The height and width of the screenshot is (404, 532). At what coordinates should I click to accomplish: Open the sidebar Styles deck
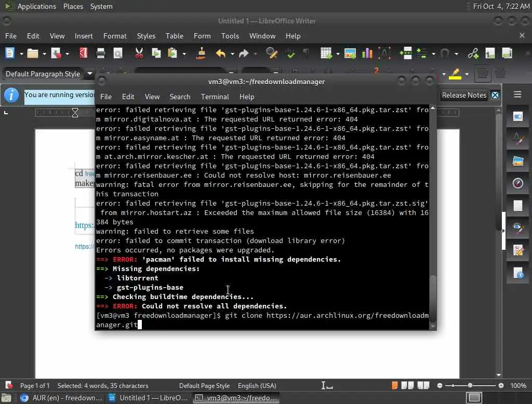518,139
